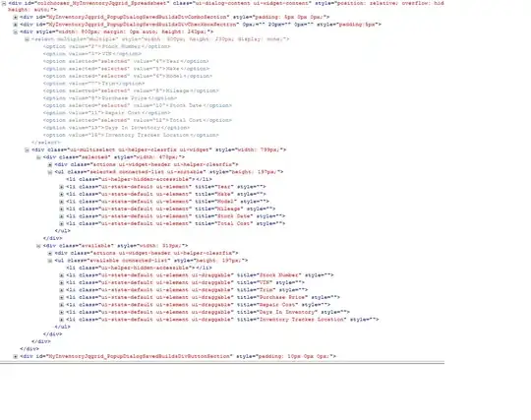
Task: Click the colchooser_MyInventoryJqgrid_Spreadsheet id text
Action: [x=101, y=3]
